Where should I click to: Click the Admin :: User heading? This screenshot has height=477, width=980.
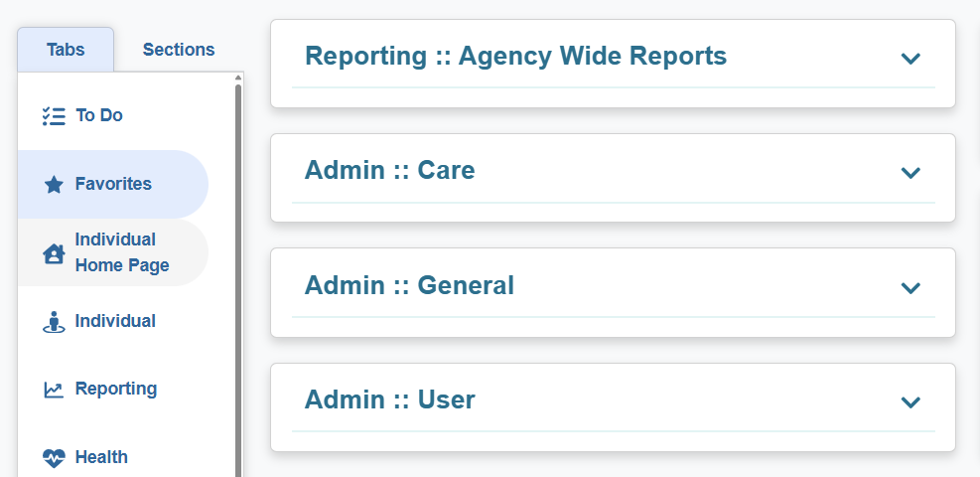389,400
